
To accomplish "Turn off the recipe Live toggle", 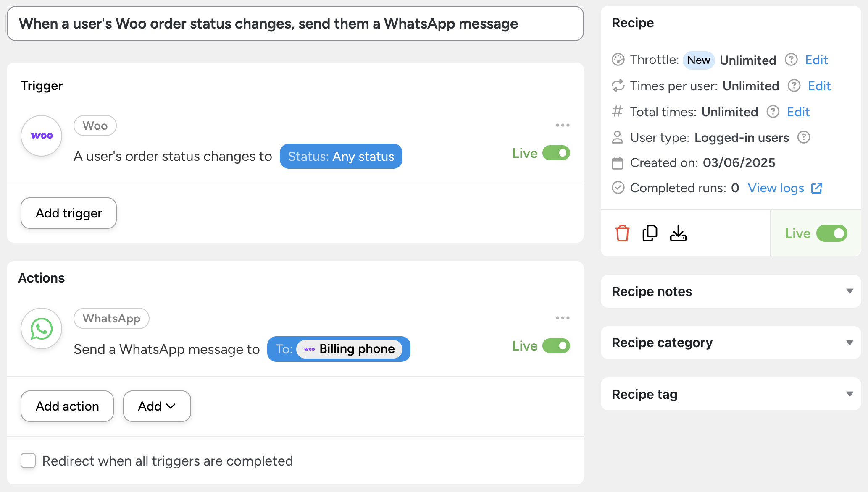I will (831, 233).
